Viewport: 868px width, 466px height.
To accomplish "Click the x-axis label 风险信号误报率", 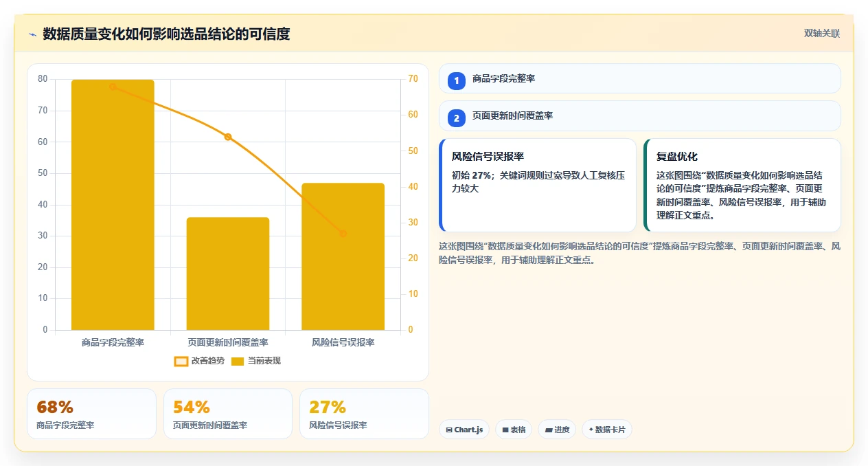I will (x=343, y=342).
